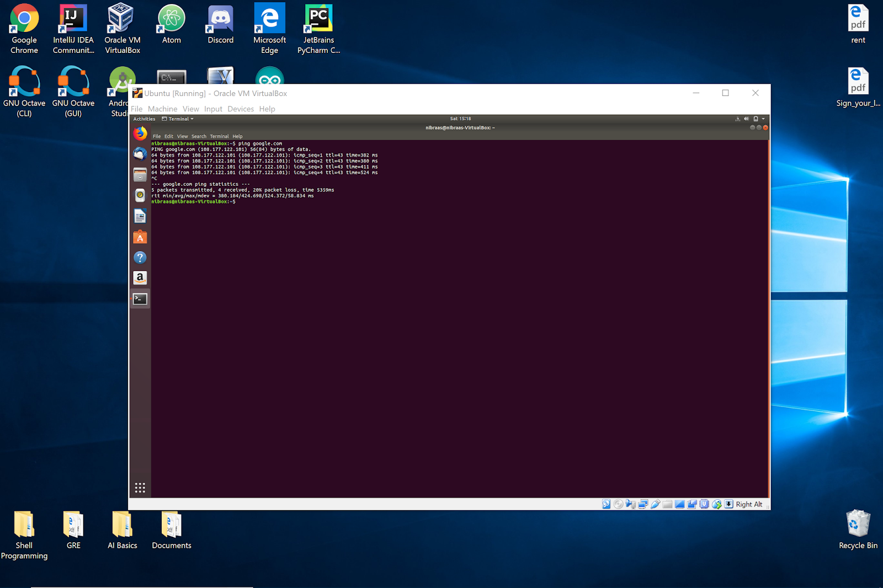Open the Search menu in the Terminal window
Image resolution: width=883 pixels, height=588 pixels.
click(198, 136)
